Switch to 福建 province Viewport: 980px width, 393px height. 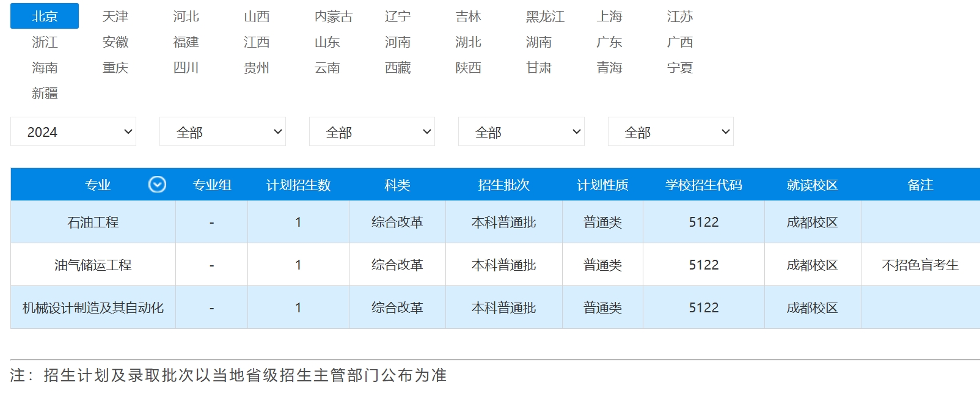tap(186, 42)
